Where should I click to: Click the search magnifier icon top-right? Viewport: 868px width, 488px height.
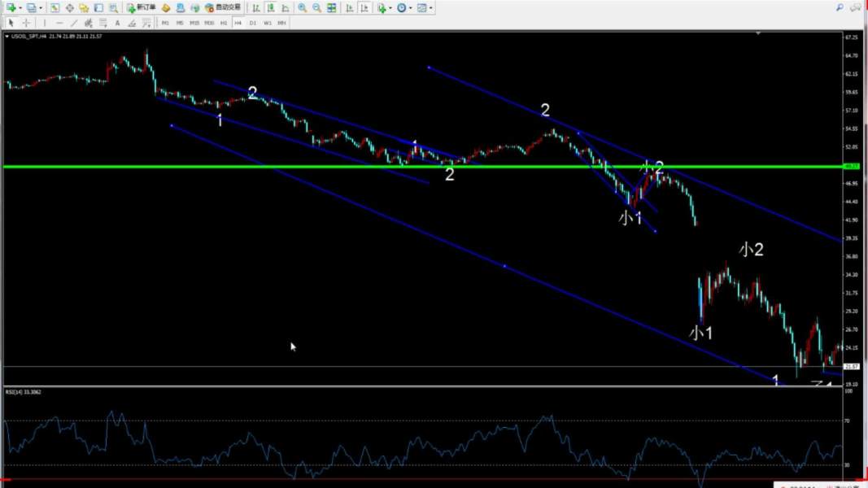(840, 7)
